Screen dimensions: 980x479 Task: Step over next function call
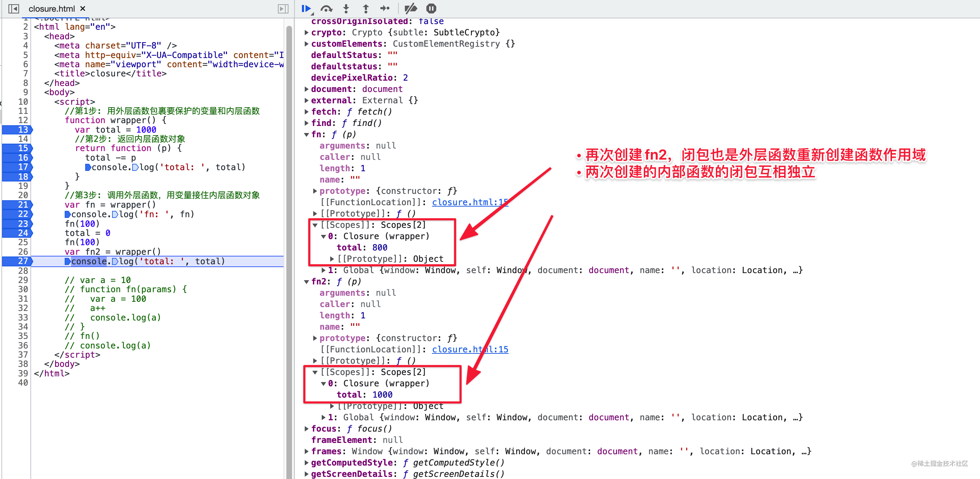point(326,8)
